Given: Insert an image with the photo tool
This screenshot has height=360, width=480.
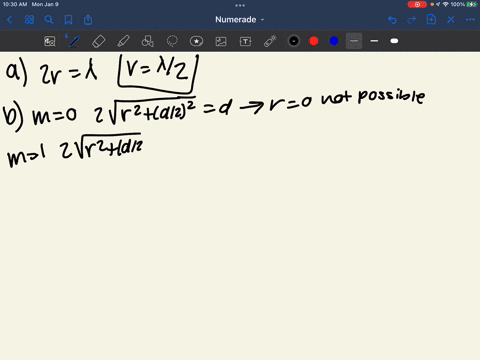Looking at the screenshot, I should [221, 41].
